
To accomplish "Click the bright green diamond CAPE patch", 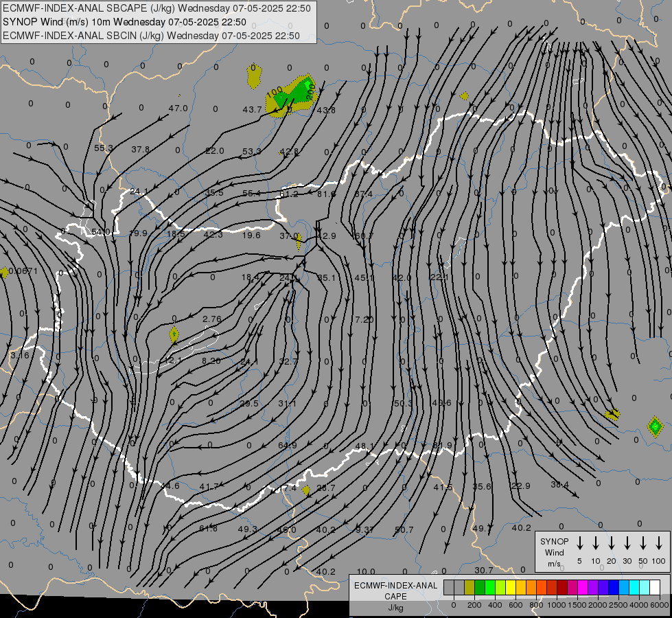I will click(655, 426).
